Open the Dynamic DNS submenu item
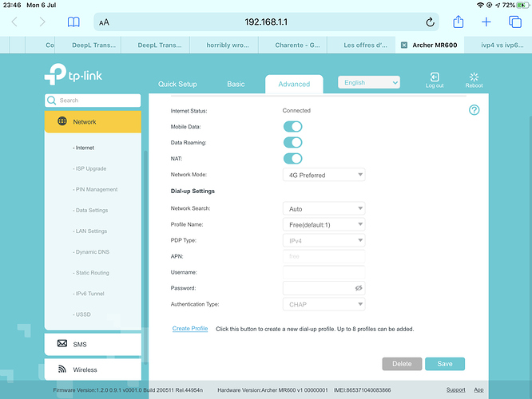532x399 pixels. (91, 252)
